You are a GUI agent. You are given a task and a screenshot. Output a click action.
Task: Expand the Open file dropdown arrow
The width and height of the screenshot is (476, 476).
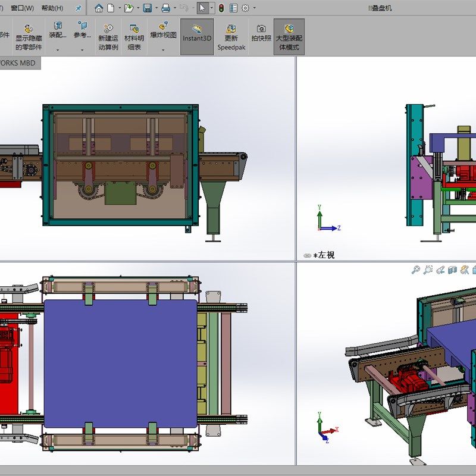138,8
